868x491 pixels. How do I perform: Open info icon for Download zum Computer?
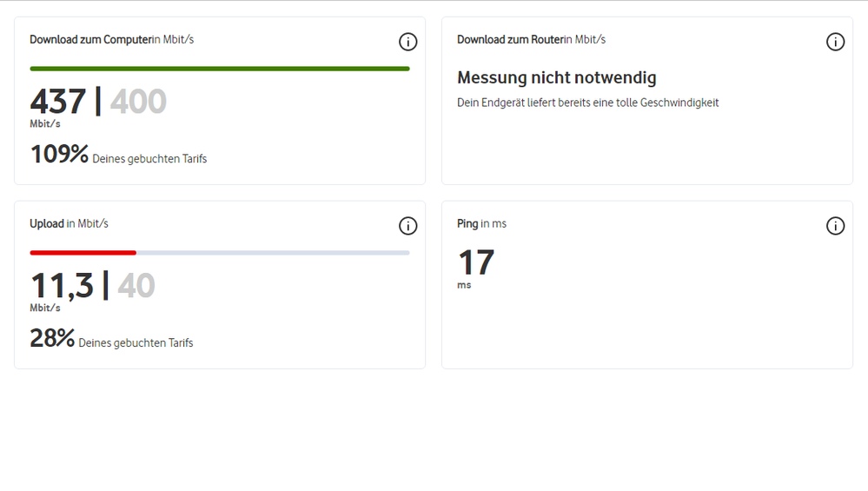pyautogui.click(x=407, y=42)
